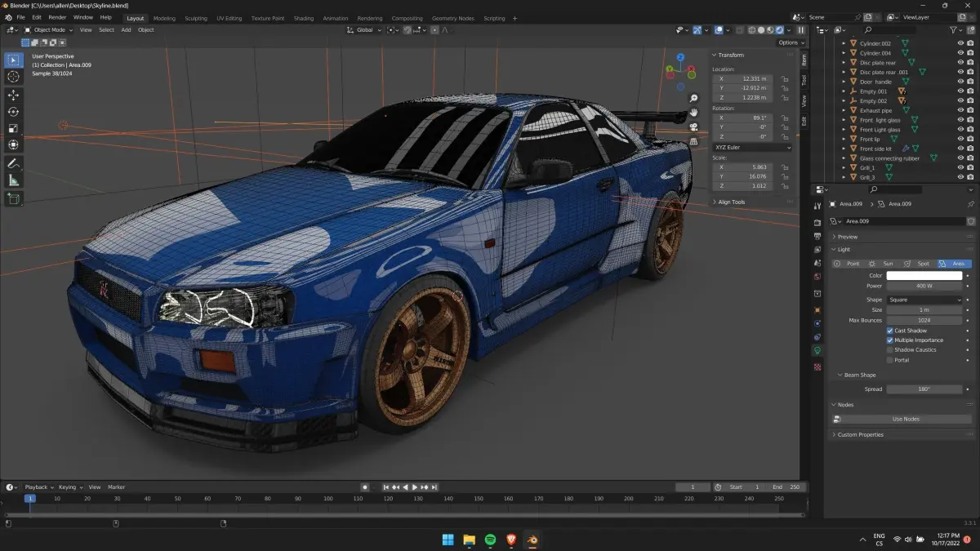This screenshot has width=980, height=551.
Task: Click the viewport zoom magnifier icon
Action: [693, 98]
